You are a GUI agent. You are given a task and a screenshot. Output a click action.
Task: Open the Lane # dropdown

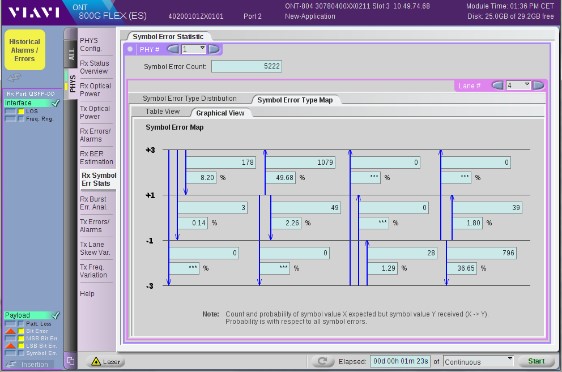[x=518, y=85]
